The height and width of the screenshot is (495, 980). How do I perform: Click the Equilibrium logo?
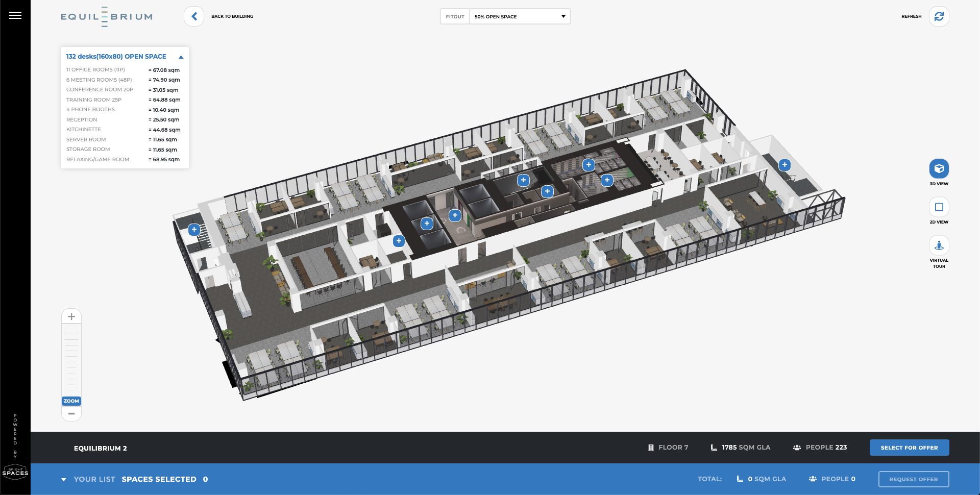pyautogui.click(x=107, y=16)
